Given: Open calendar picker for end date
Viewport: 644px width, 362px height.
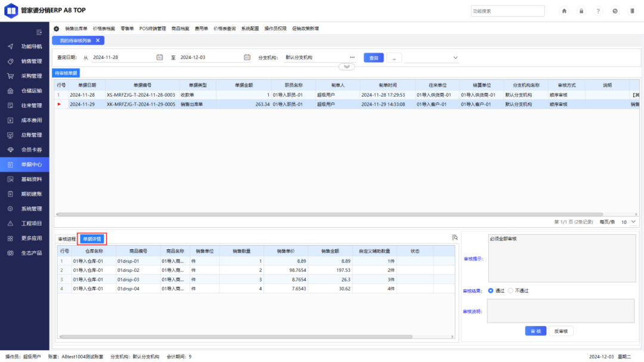Looking at the screenshot, I should tap(247, 57).
